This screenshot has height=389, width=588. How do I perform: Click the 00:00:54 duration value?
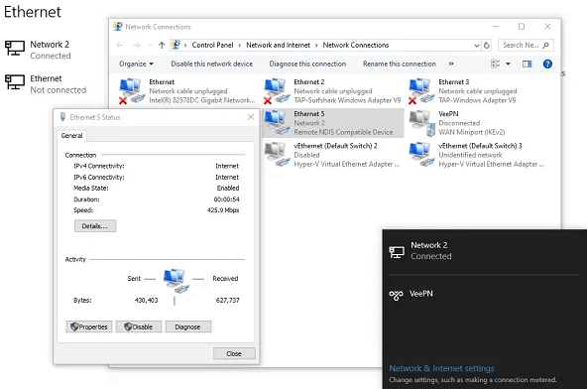point(226,199)
